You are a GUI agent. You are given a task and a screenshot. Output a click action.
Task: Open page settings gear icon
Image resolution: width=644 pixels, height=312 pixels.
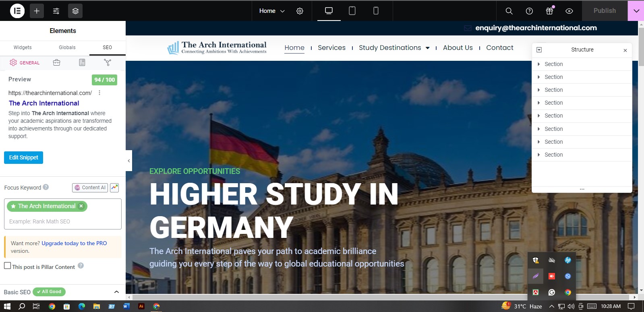(x=300, y=11)
